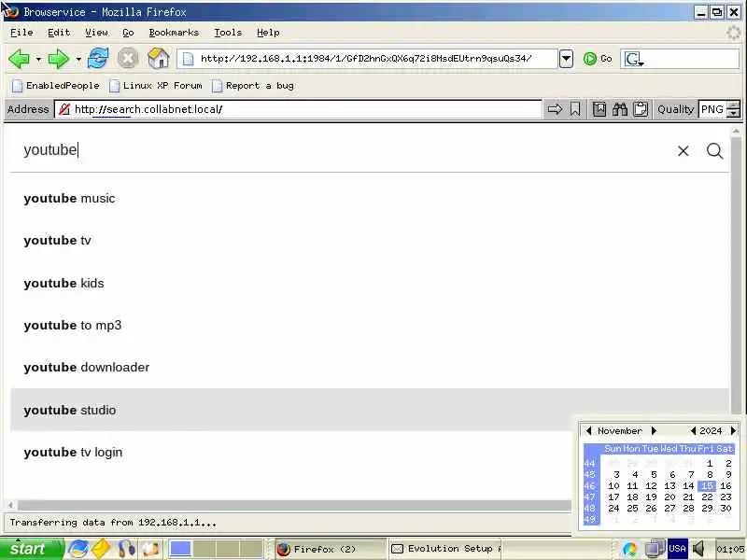
Task: Select suggestion 'youtube tv login'
Action: [x=369, y=453]
